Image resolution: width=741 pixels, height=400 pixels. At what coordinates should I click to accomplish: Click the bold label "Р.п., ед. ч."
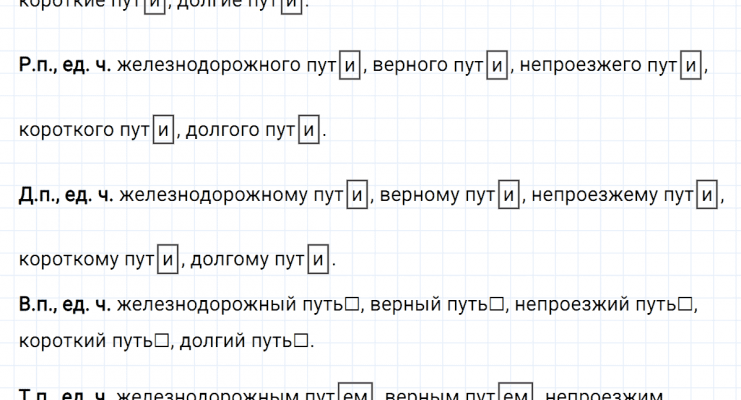(64, 66)
